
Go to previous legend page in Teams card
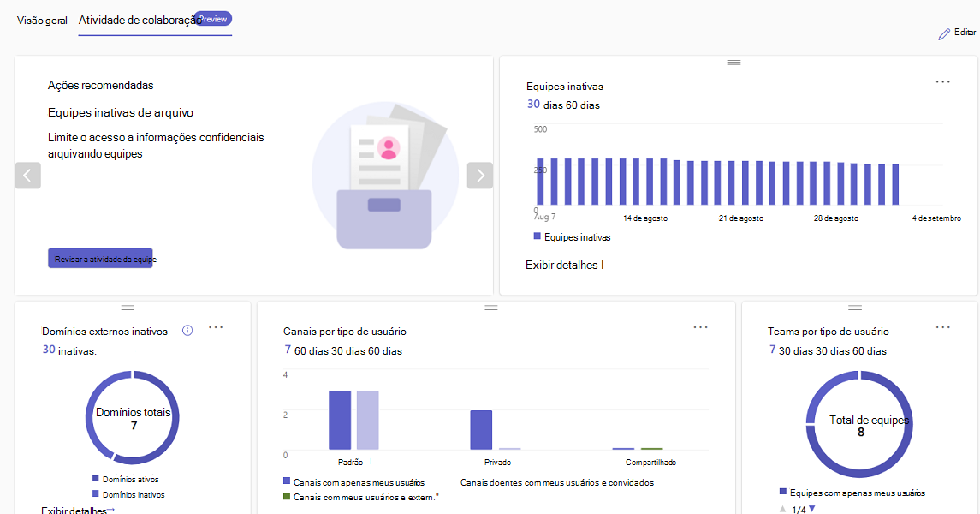pos(782,509)
